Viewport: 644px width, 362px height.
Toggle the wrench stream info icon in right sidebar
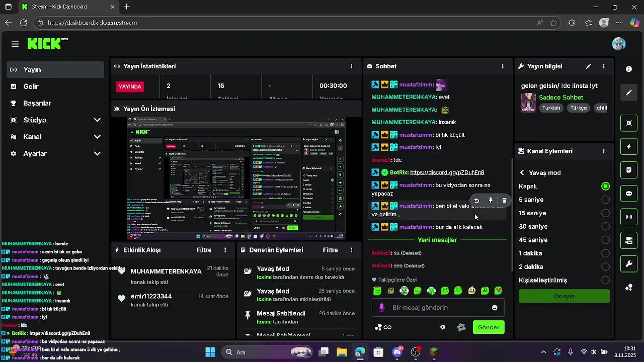(x=629, y=264)
